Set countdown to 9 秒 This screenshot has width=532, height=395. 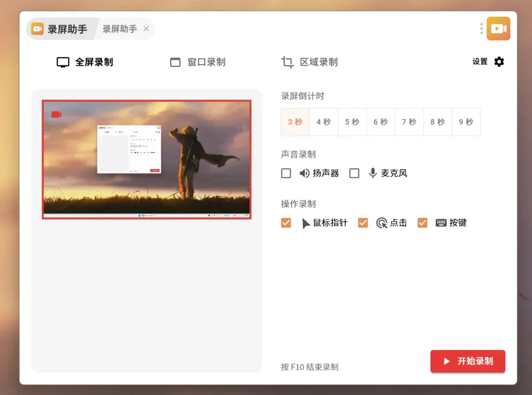pyautogui.click(x=466, y=122)
